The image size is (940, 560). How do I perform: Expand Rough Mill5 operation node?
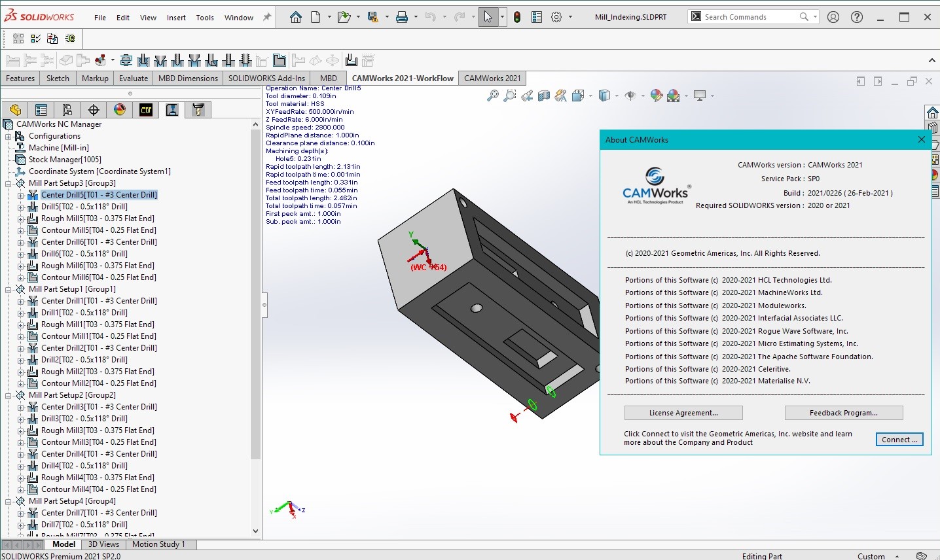[20, 219]
